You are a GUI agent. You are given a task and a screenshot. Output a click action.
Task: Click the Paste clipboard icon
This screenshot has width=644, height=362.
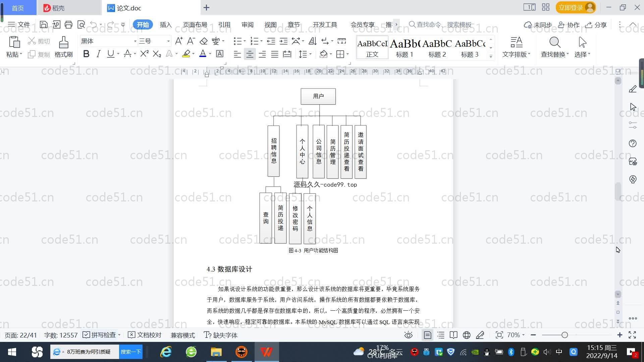coord(14,42)
